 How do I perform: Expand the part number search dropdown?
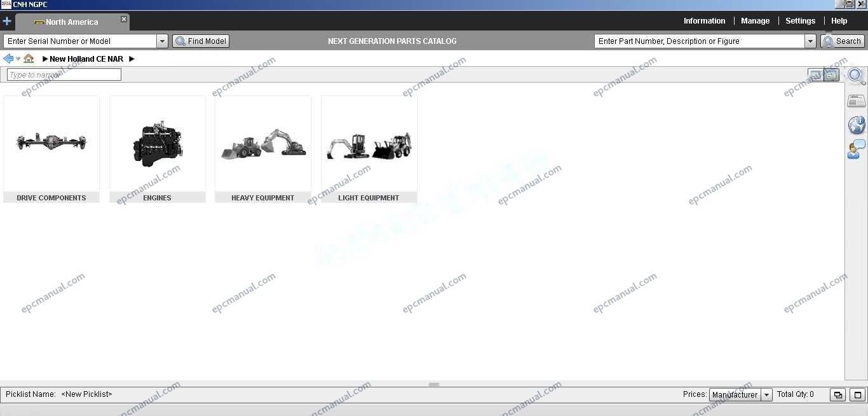[x=810, y=41]
